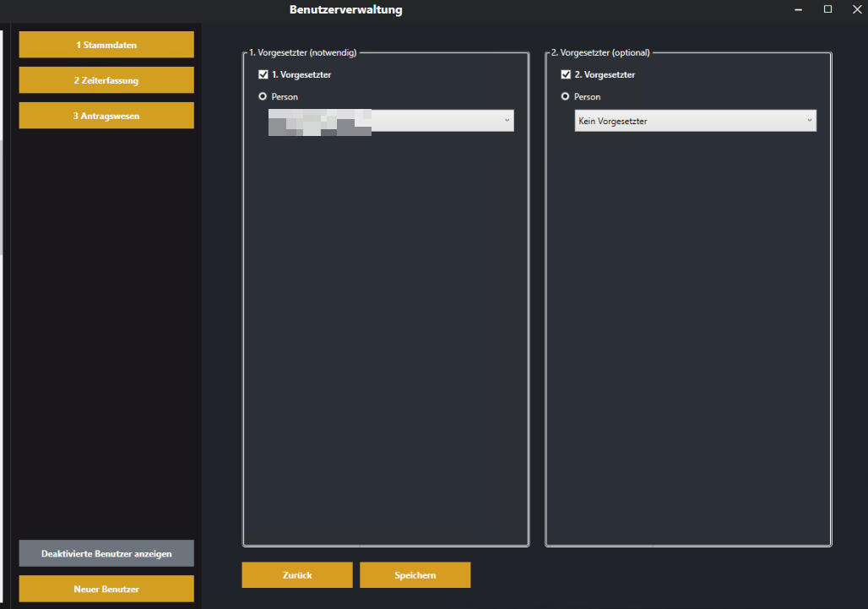Screen dimensions: 868x609
Task: Maximize the Benutzerverwaltung window
Action: point(827,9)
